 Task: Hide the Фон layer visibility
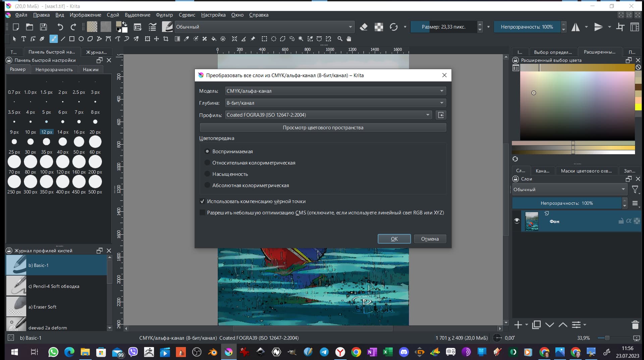pos(517,221)
